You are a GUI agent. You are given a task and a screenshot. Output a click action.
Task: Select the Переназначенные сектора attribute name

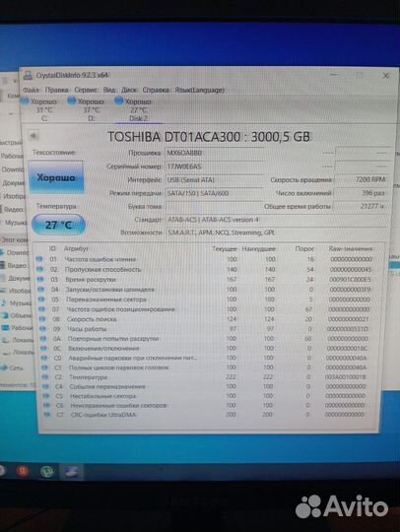(106, 299)
